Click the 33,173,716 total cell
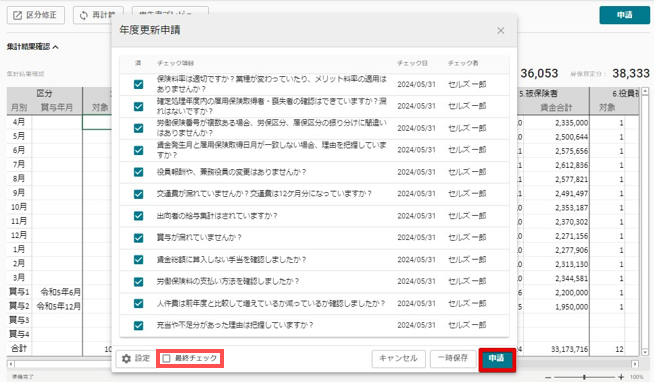This screenshot has width=654, height=382. coord(556,349)
